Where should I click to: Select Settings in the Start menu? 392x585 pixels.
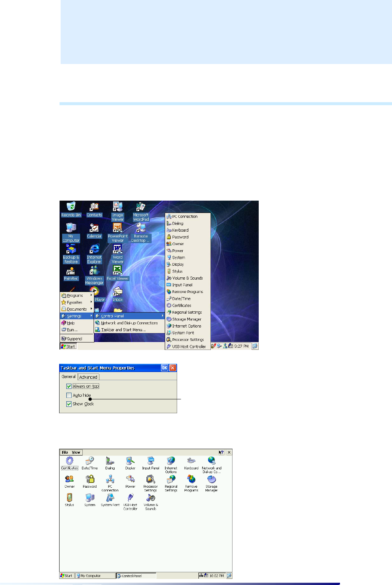77,316
